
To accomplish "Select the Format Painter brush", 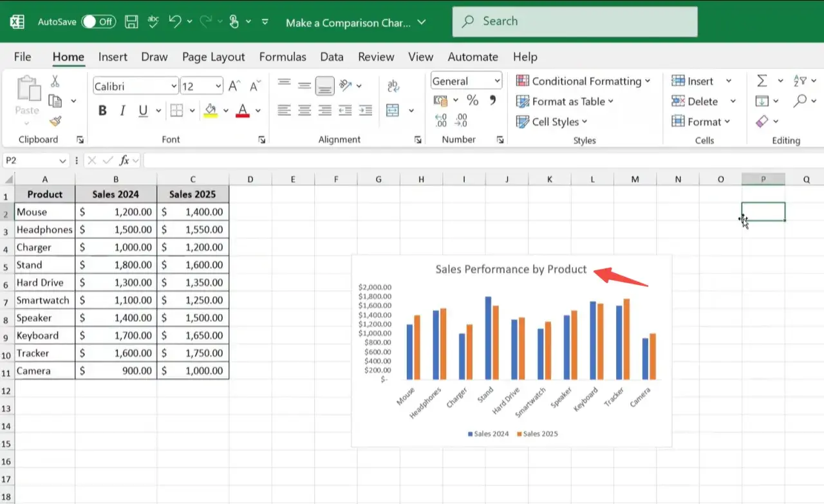I will click(55, 121).
